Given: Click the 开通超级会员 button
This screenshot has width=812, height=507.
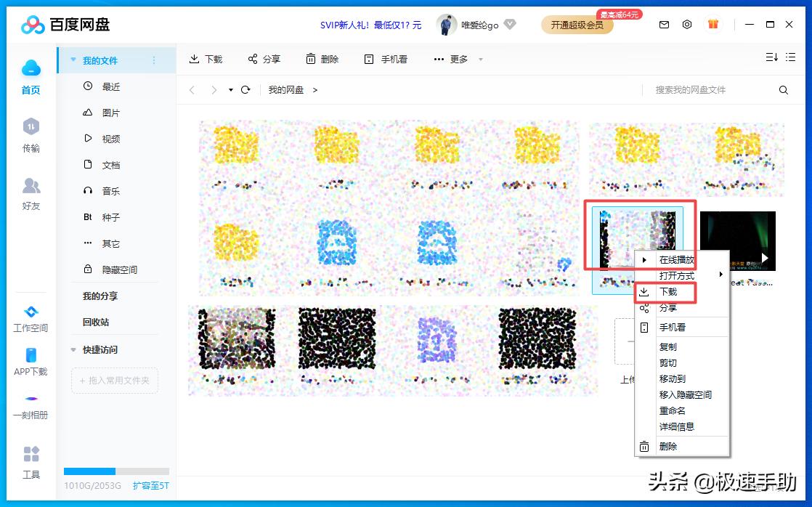Looking at the screenshot, I should coord(577,25).
